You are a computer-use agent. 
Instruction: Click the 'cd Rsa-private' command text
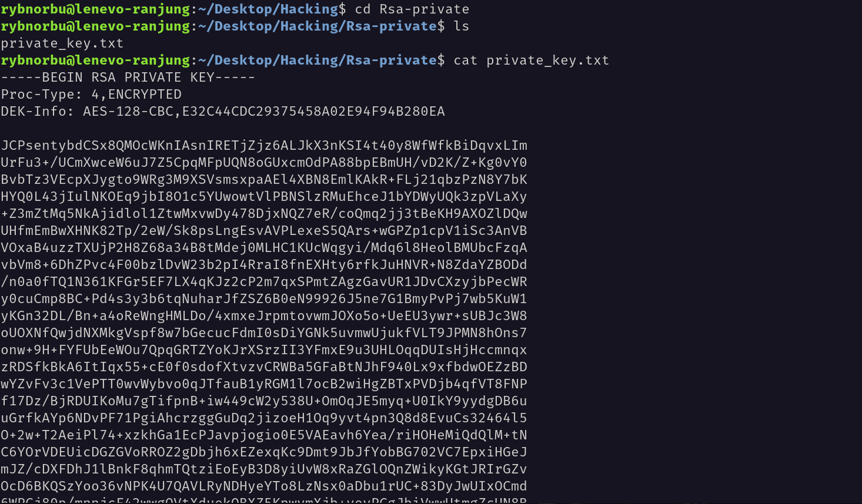click(412, 9)
